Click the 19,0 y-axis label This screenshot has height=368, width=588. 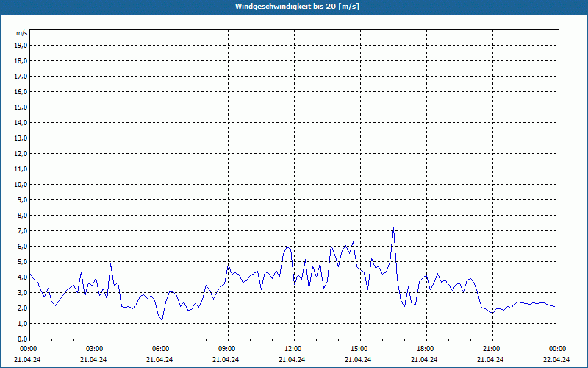[x=21, y=46]
